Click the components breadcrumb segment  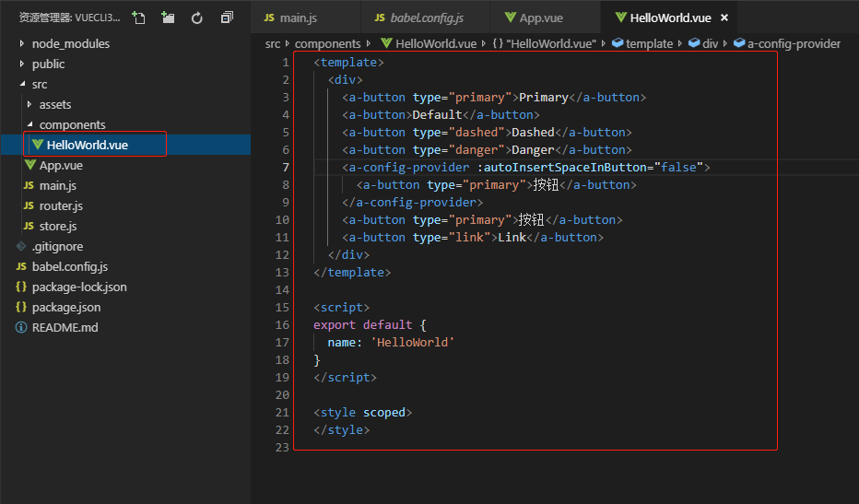coord(327,44)
